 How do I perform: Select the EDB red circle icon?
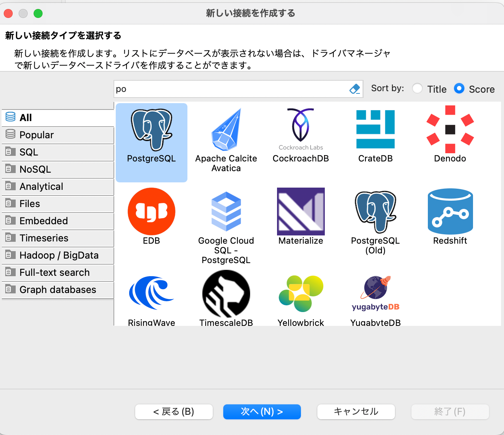pos(152,212)
